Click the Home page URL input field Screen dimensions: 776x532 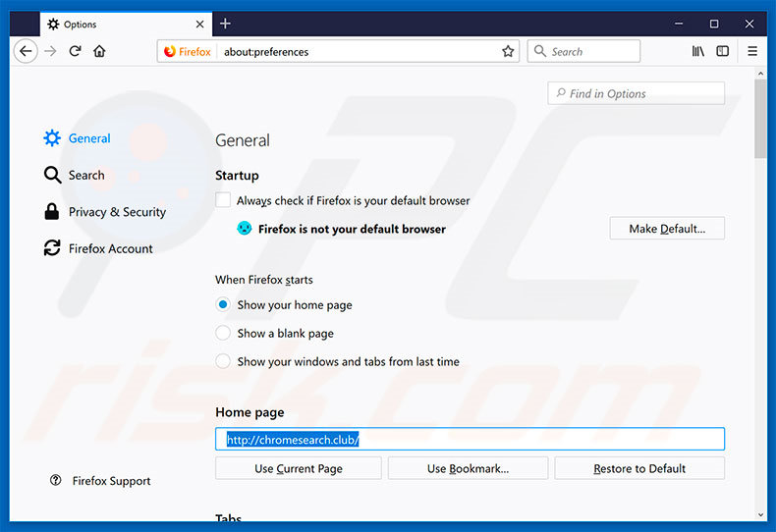click(x=470, y=439)
